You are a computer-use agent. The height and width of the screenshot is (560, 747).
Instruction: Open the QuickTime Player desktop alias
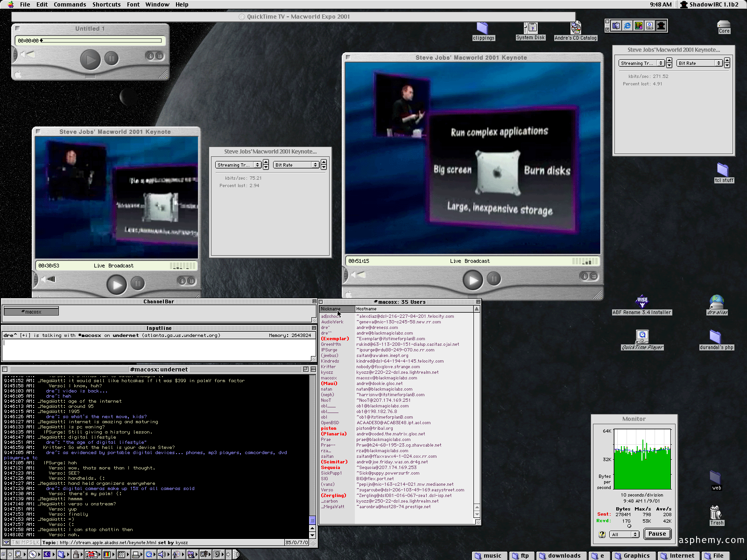pos(642,337)
